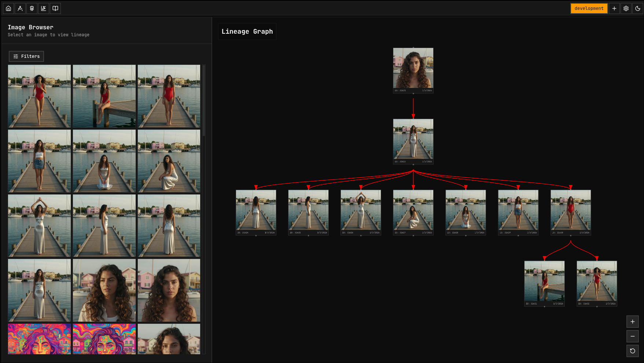Select browser thumbnail of woman kneeling facing camera
644x363 pixels.
click(104, 161)
